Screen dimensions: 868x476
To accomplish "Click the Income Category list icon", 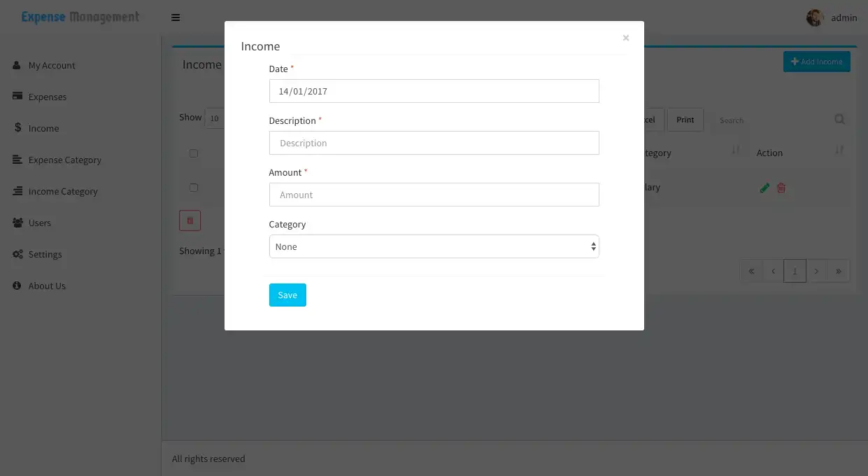I will click(x=17, y=191).
